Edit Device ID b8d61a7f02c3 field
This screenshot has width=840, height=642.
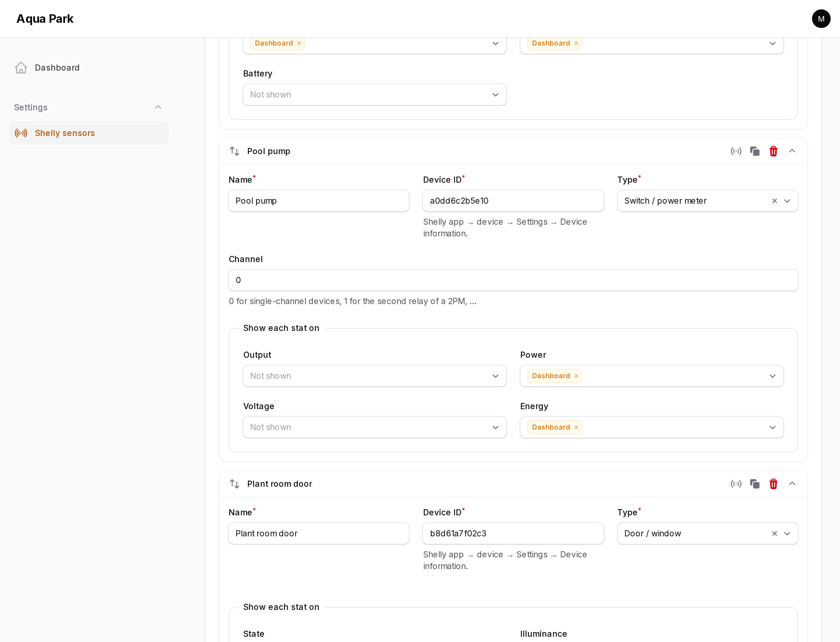coord(513,533)
